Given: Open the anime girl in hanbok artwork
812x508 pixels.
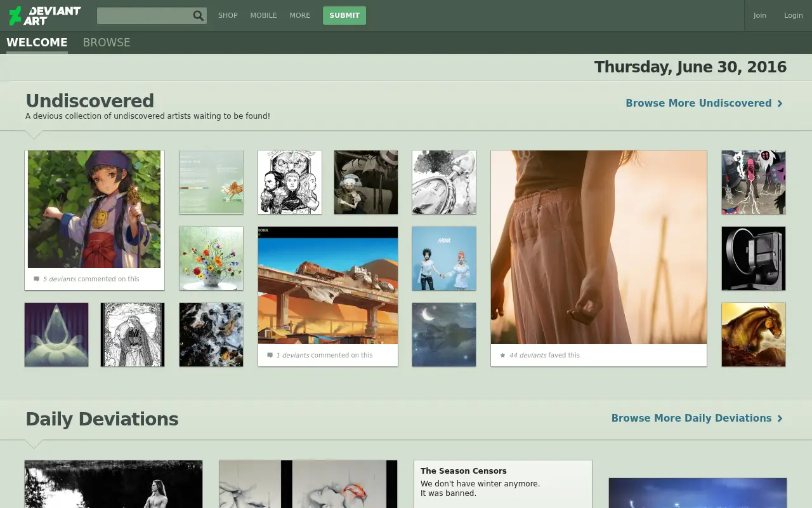Looking at the screenshot, I should (94, 210).
